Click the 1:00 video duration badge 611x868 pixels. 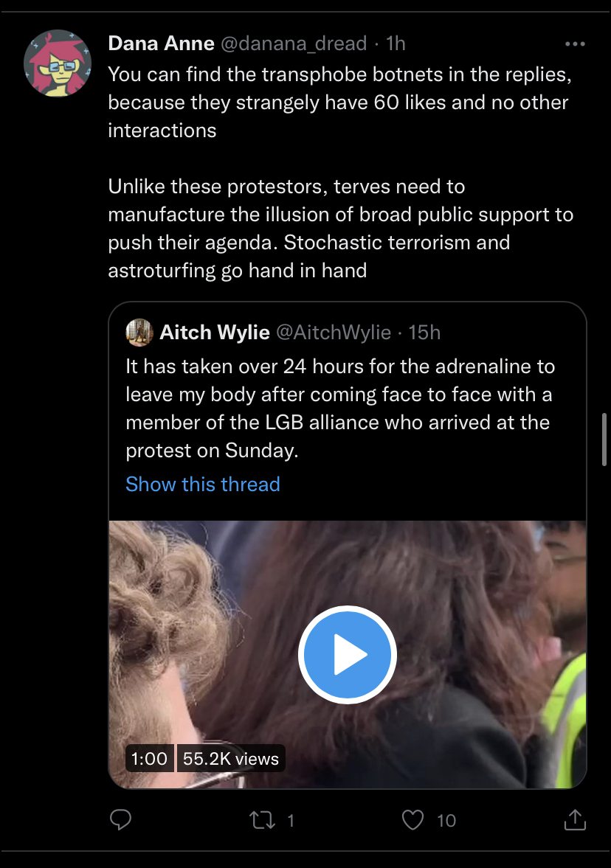coord(150,758)
